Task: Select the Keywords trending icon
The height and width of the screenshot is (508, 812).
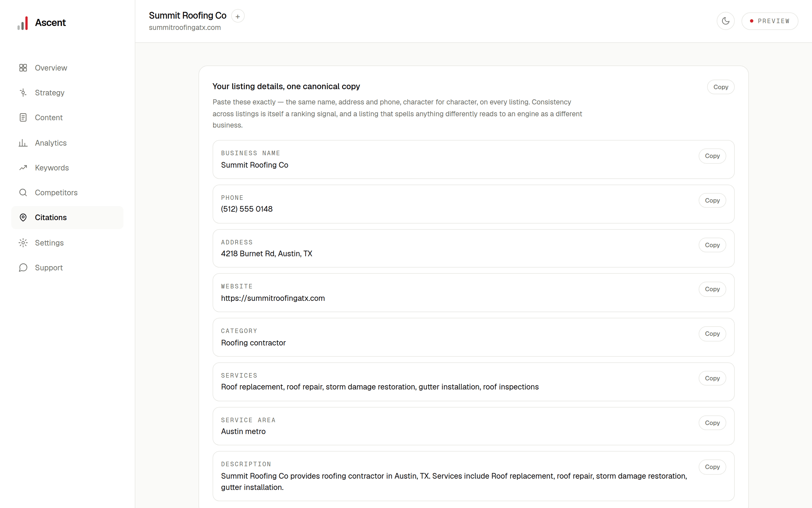Action: (x=23, y=168)
